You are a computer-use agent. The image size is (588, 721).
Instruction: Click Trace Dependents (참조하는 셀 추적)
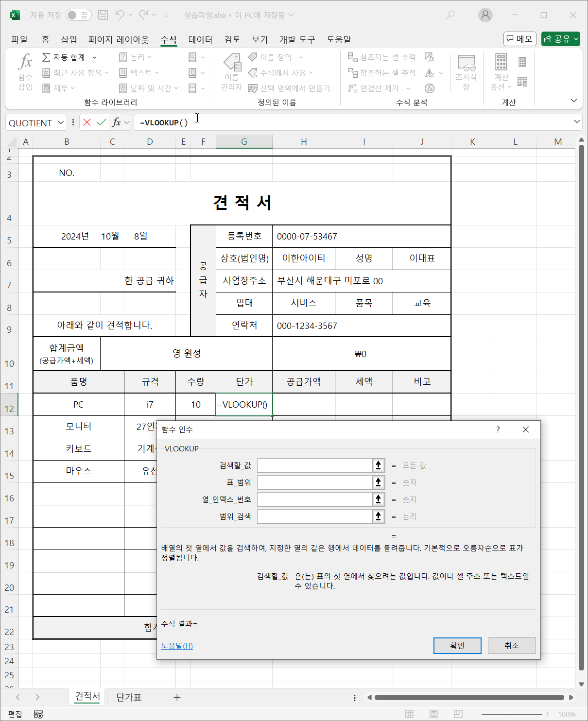tap(381, 73)
